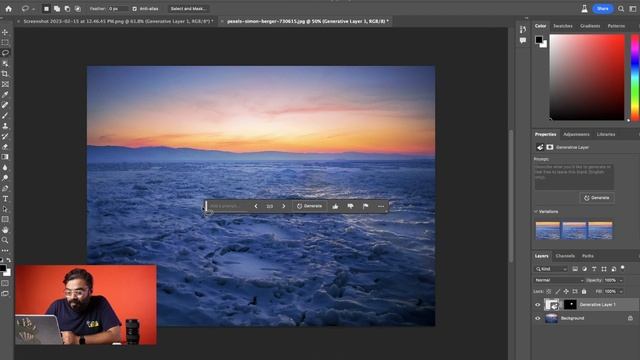This screenshot has height=360, width=640.
Task: Select the History Brush tool
Action: (5, 136)
